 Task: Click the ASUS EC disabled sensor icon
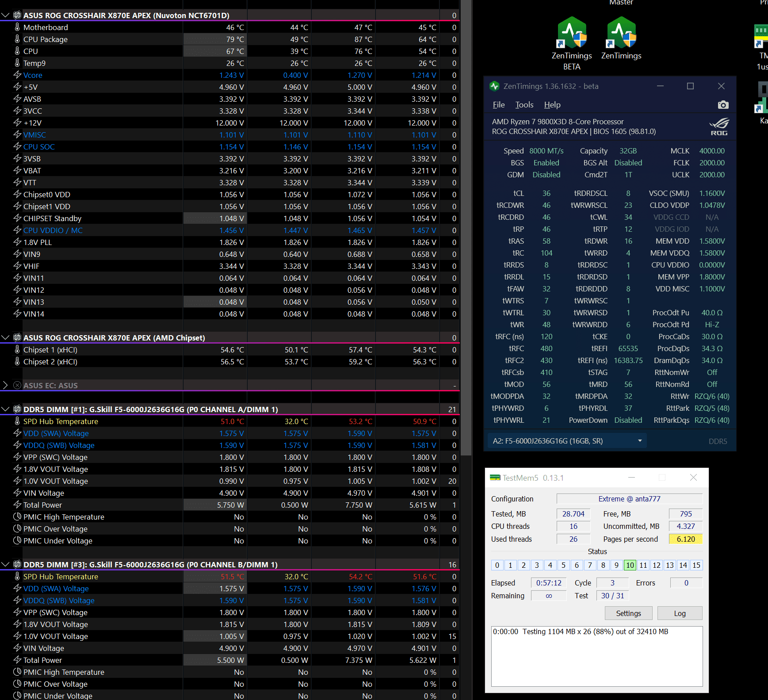tap(17, 385)
